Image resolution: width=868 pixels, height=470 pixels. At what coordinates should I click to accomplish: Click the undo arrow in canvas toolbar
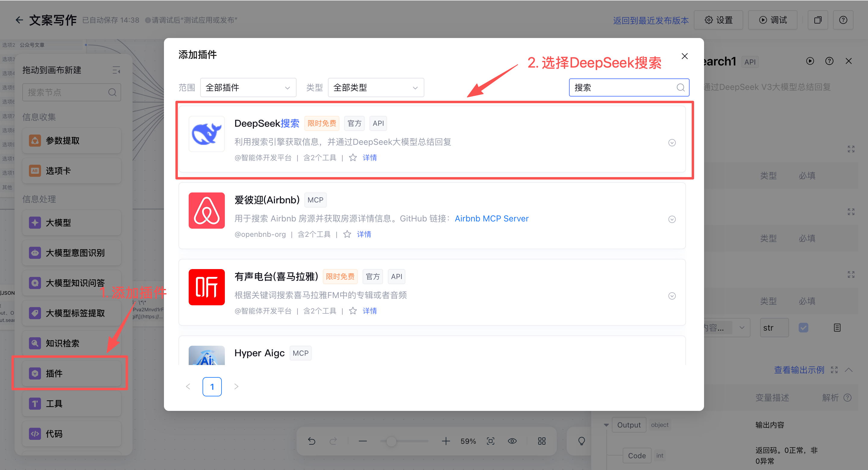click(311, 441)
